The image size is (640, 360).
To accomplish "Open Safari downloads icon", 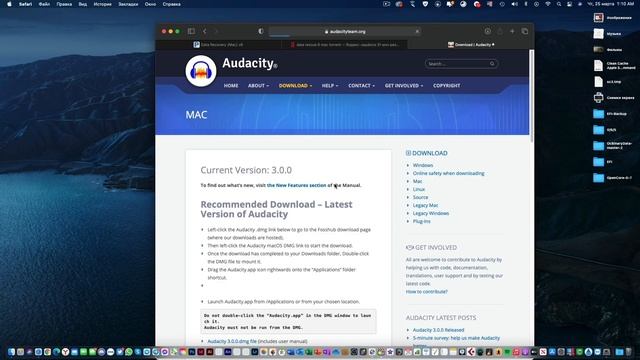I will coord(487,31).
